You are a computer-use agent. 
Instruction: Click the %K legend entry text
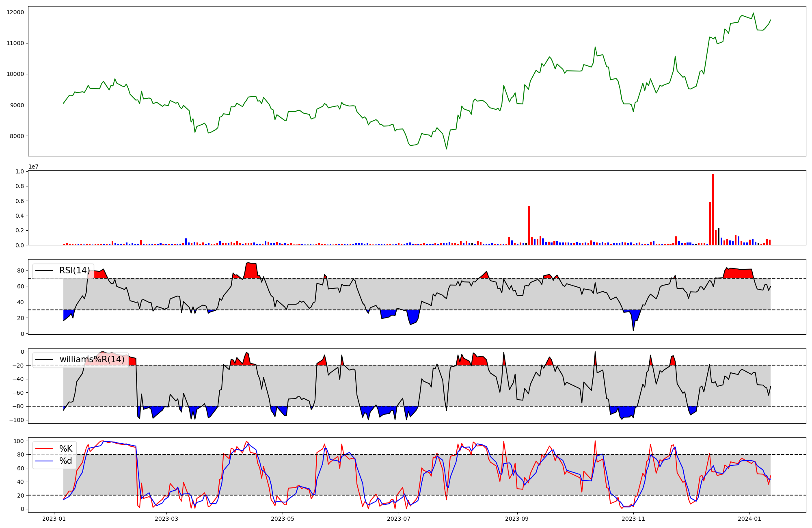[x=66, y=448]
